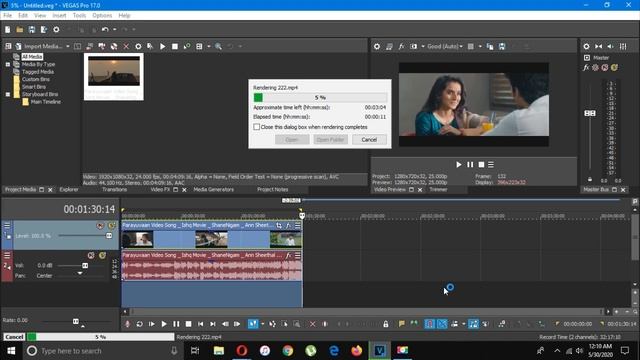640x360 pixels.
Task: Click the Undo arrow icon
Action: [x=105, y=29]
